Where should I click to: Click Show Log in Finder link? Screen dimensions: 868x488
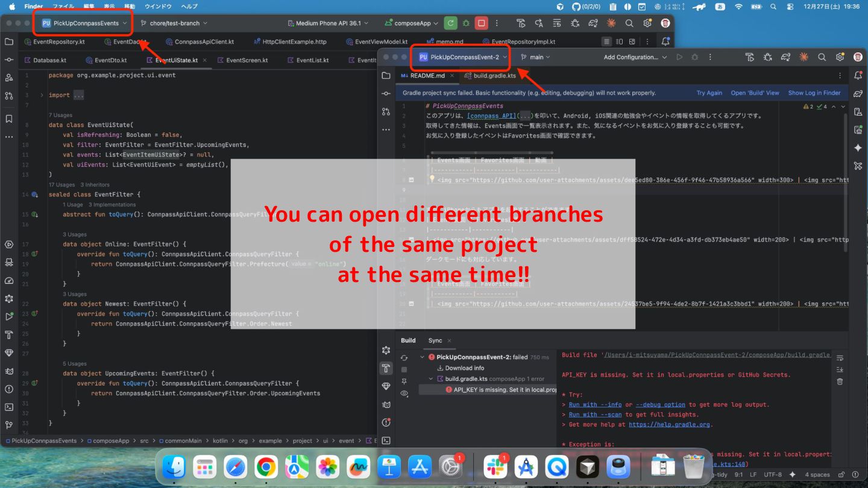click(x=814, y=93)
